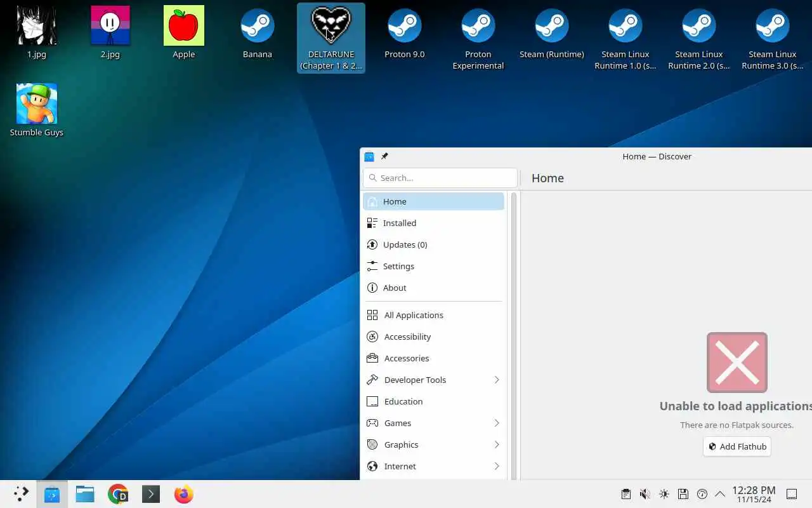Select the Proton 9.0 desktop shortcut

(x=405, y=32)
